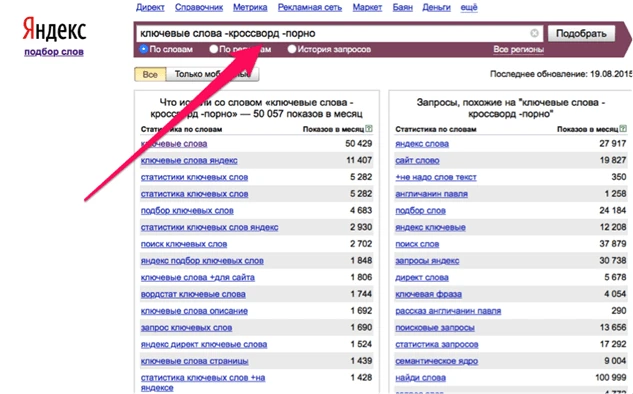Select the История запросов radio button
The width and height of the screenshot is (633, 394).
(x=292, y=49)
